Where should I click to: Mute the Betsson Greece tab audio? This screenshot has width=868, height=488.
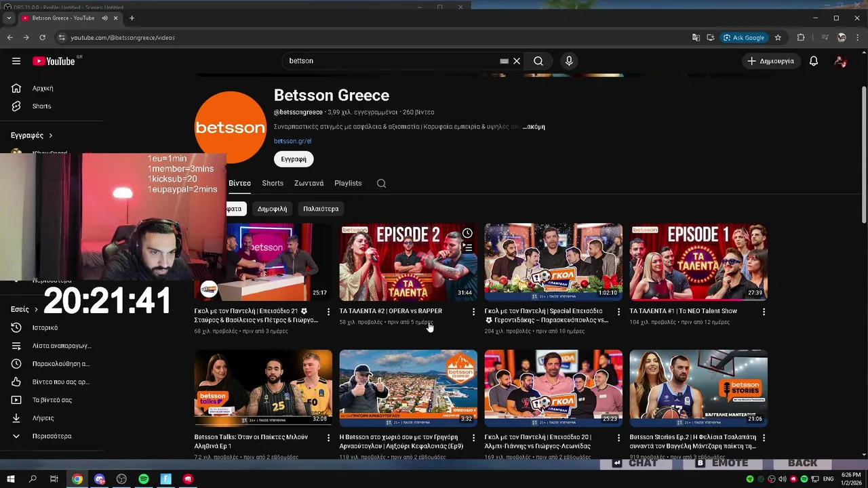104,18
